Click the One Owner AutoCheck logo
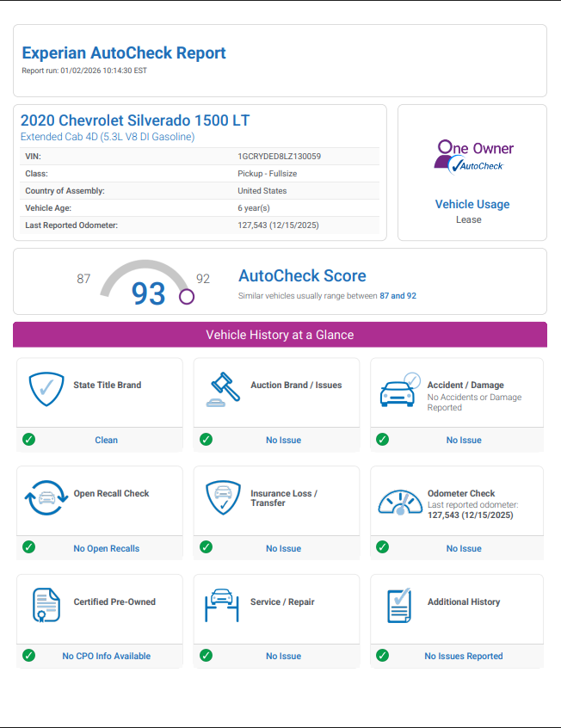 pos(472,156)
